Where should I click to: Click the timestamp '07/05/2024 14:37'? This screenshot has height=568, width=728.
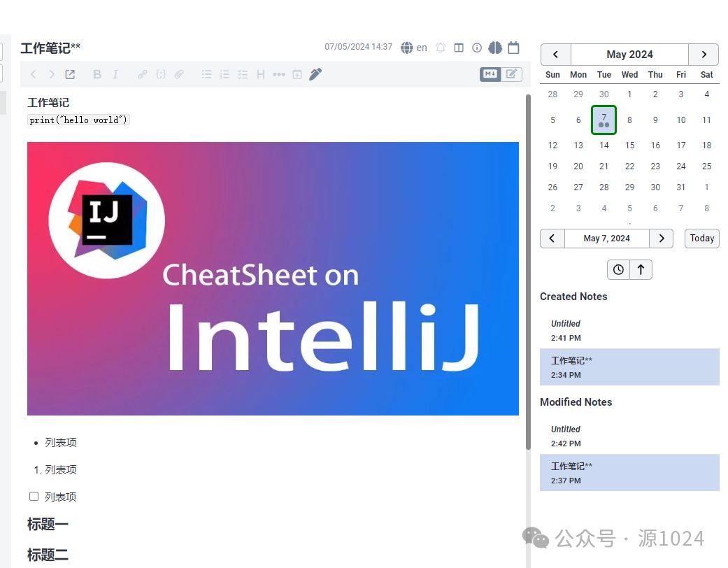tap(359, 47)
